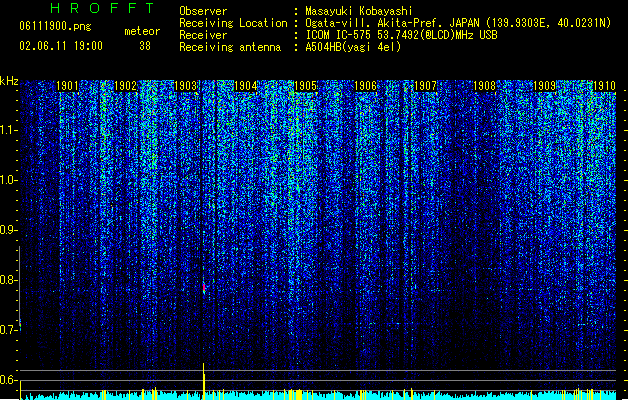Click the 1902 time marker
629x400 pixels.
pos(126,86)
